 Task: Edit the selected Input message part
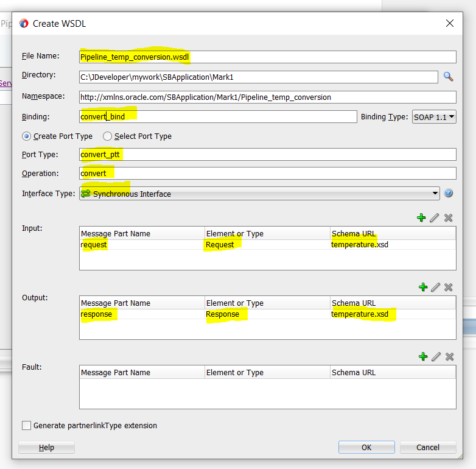coord(435,218)
